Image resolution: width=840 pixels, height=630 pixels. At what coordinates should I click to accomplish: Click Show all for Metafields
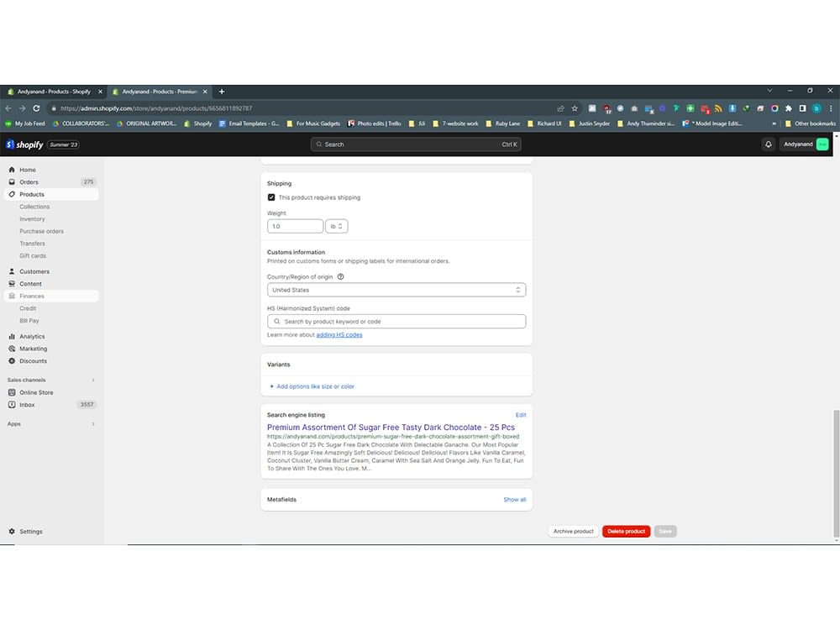click(x=514, y=500)
